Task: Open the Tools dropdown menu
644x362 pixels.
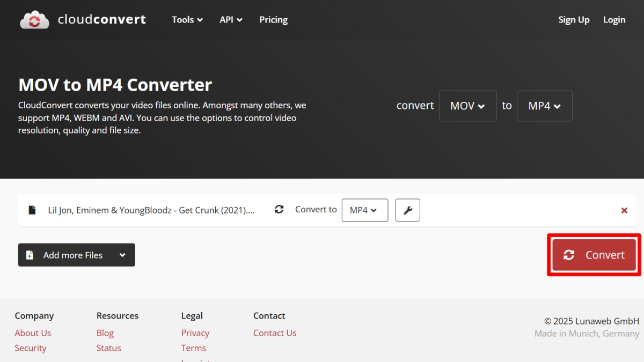Action: (x=187, y=20)
